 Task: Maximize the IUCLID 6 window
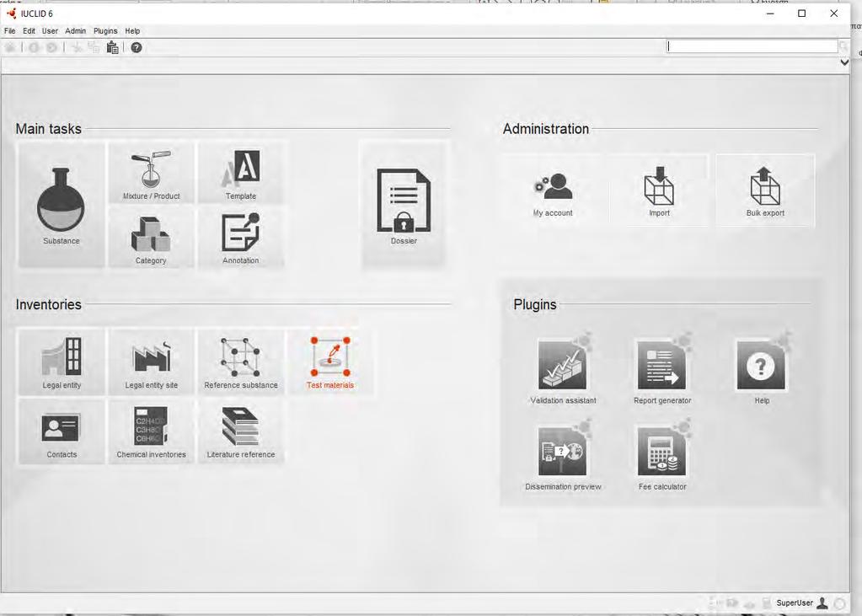[x=801, y=13]
